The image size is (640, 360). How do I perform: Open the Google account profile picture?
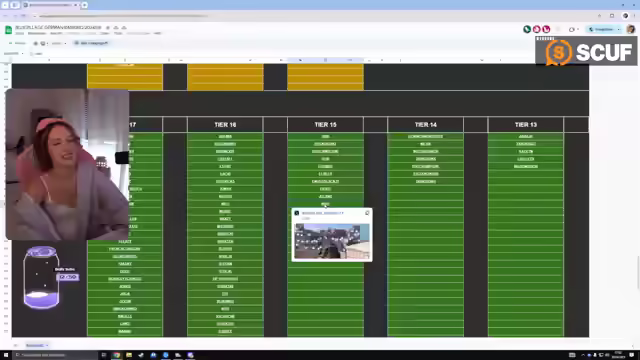point(631,29)
